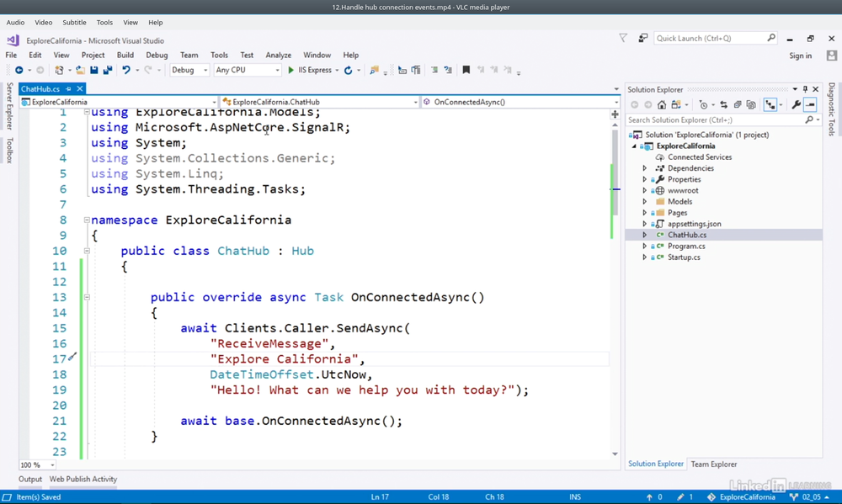This screenshot has width=842, height=504.
Task: Open Properties with the wrench icon
Action: pos(797,104)
